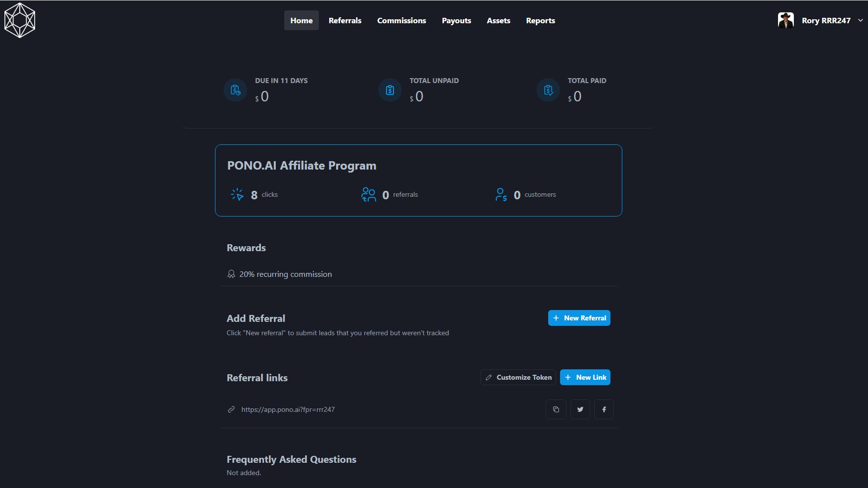Viewport: 868px width, 488px height.
Task: Click the TOTAL UNPAID label
Action: coord(434,81)
